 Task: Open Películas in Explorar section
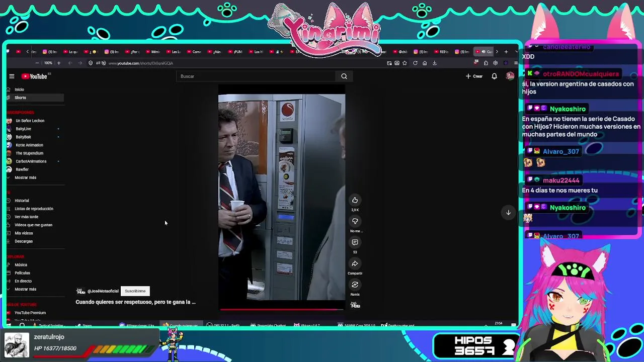[x=22, y=273]
